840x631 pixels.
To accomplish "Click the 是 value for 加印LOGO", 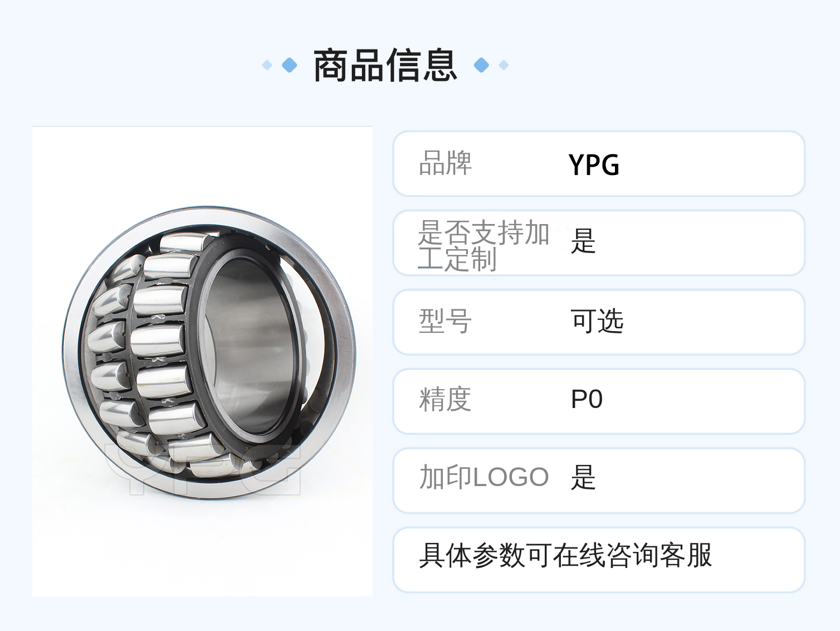I will point(583,478).
